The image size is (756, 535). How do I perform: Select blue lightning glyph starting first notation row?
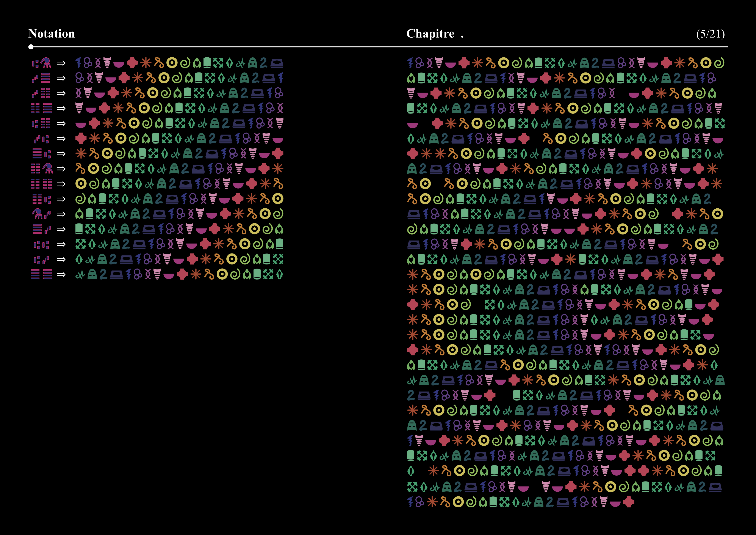[78, 63]
